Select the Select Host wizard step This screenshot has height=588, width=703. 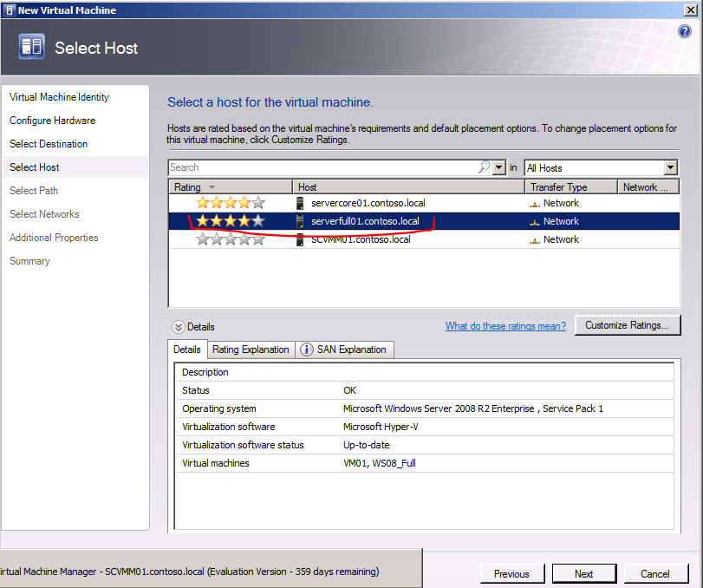click(x=75, y=167)
